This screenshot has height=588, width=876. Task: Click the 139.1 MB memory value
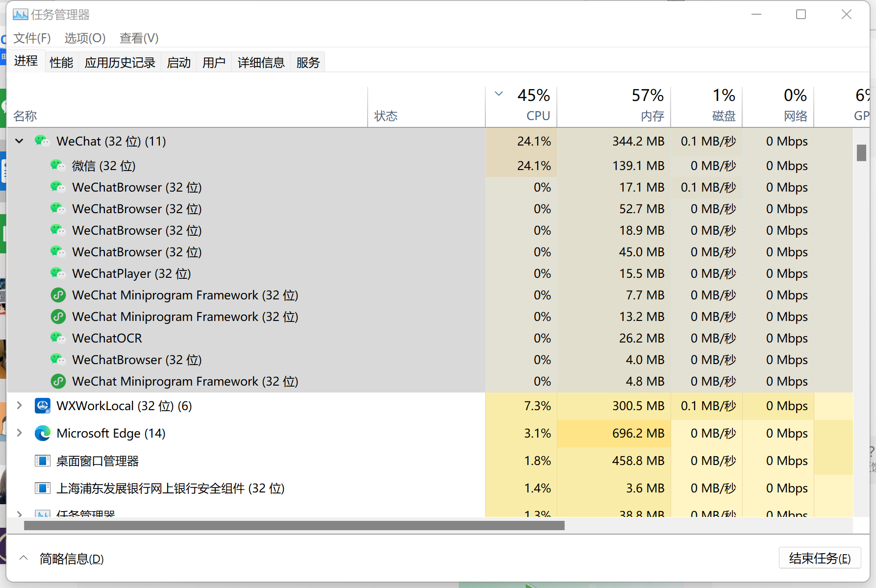tap(638, 166)
